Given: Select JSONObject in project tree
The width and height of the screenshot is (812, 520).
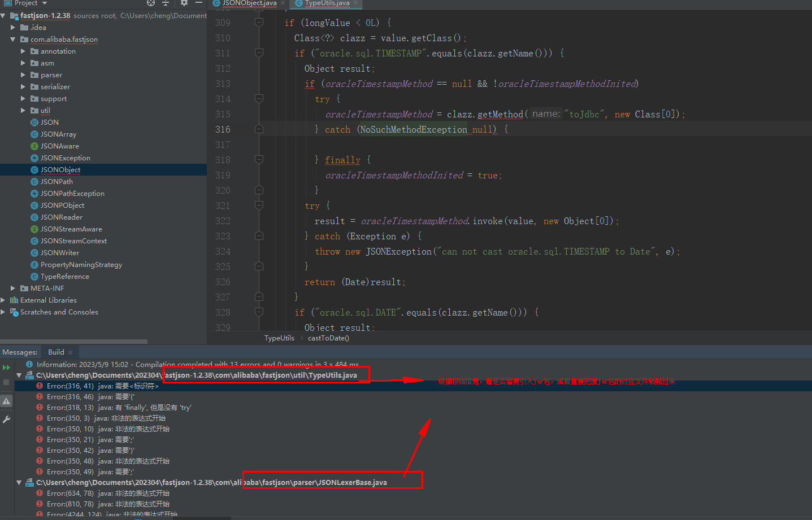Looking at the screenshot, I should coord(60,170).
